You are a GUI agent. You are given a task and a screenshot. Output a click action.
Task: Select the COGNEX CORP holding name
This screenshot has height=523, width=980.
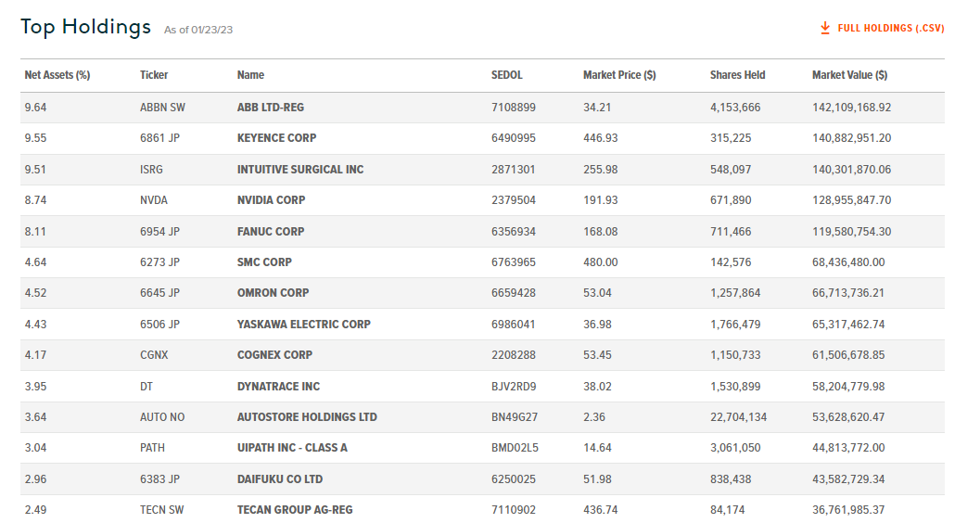click(275, 355)
